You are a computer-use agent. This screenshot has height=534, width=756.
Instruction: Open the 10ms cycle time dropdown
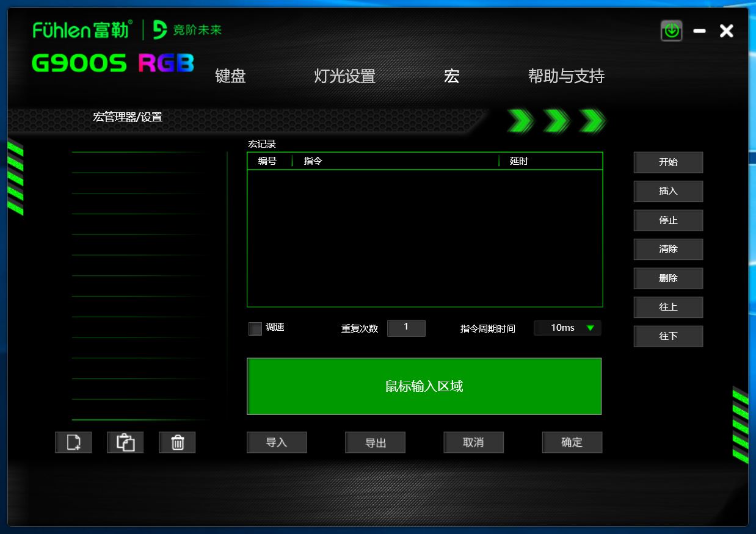point(567,328)
